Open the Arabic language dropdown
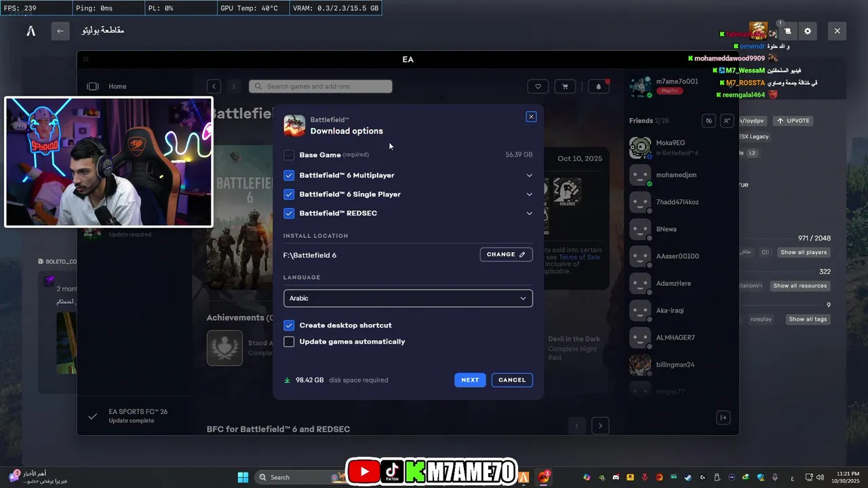Image resolution: width=868 pixels, height=488 pixels. point(408,298)
